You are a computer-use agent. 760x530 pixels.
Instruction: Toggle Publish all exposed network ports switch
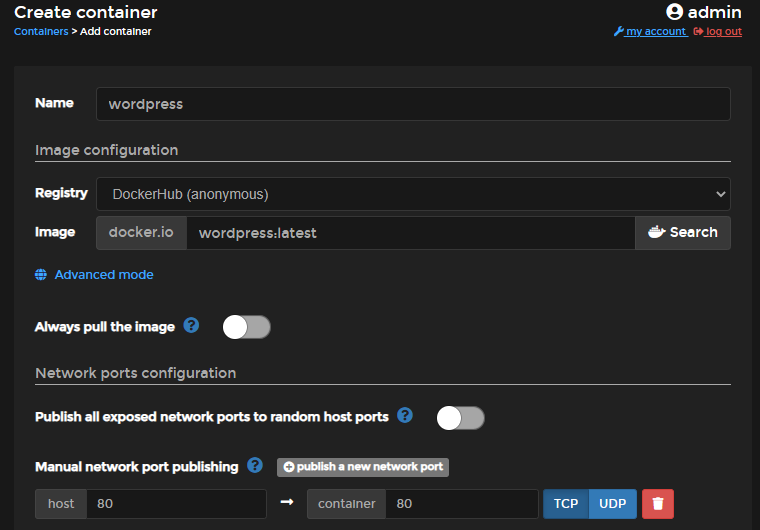[460, 418]
